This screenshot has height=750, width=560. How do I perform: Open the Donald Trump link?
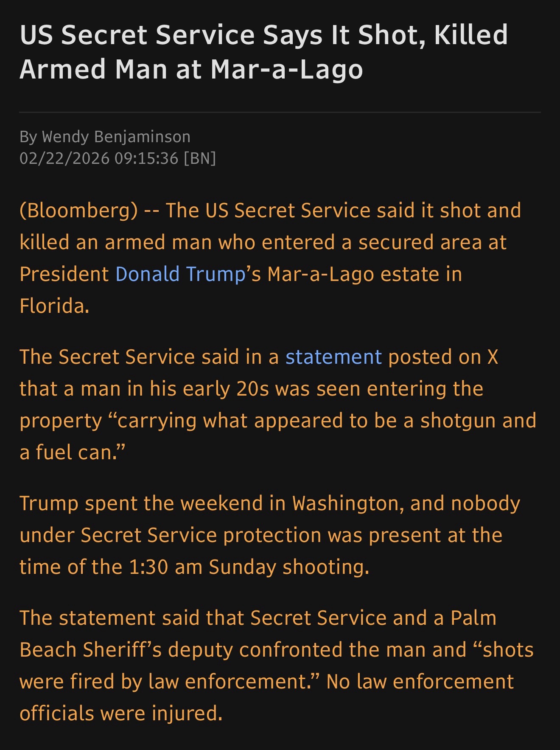point(180,274)
